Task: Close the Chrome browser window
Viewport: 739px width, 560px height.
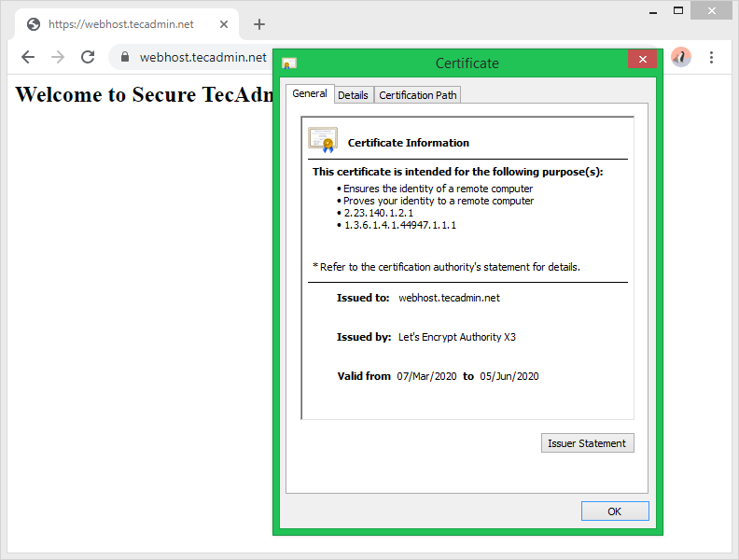Action: [x=712, y=10]
